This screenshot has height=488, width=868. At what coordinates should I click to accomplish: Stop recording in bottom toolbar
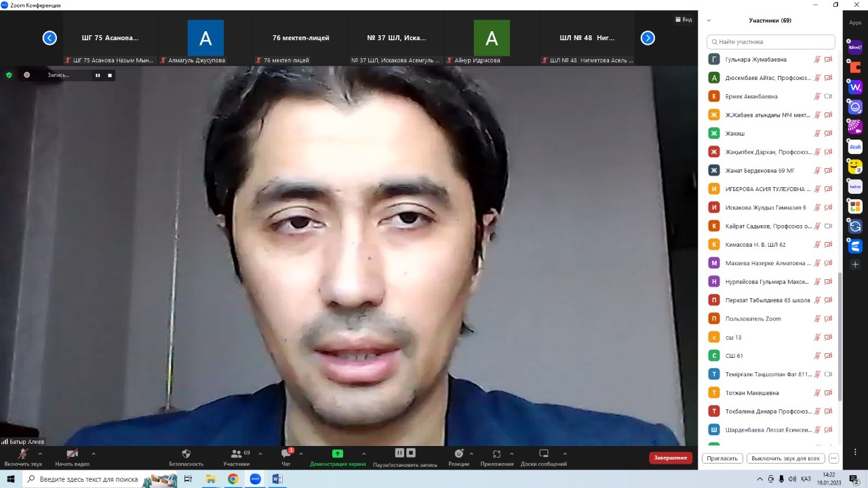(411, 453)
